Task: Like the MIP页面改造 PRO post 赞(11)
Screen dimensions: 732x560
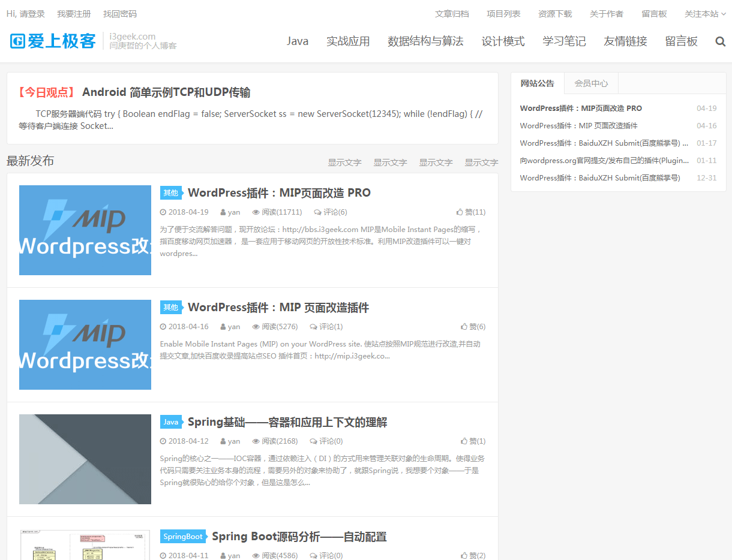Action: click(x=471, y=212)
